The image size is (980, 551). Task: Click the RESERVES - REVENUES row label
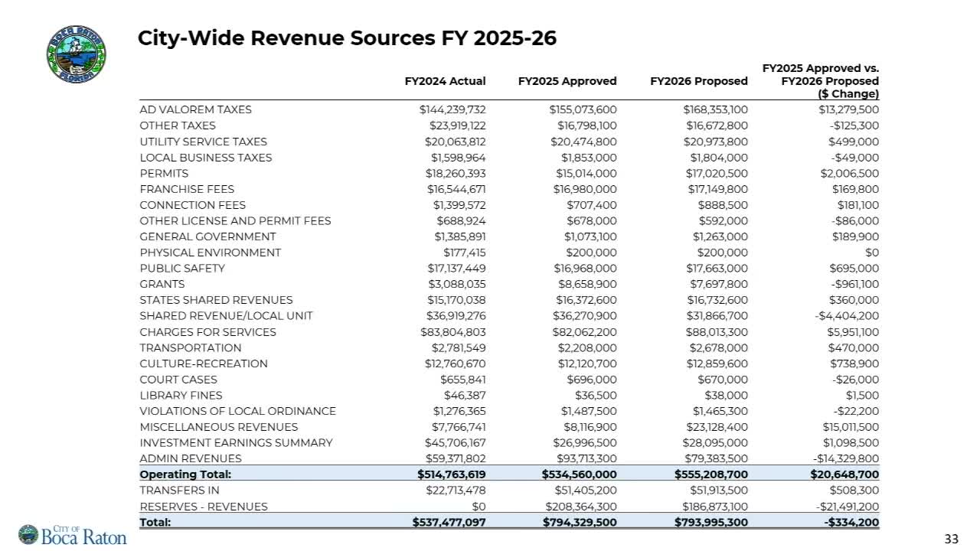click(204, 507)
